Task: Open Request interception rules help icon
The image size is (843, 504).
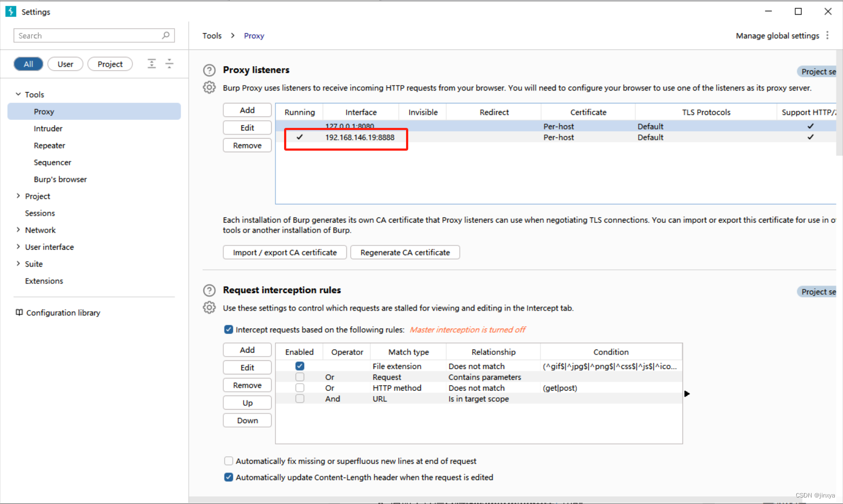Action: click(x=209, y=290)
